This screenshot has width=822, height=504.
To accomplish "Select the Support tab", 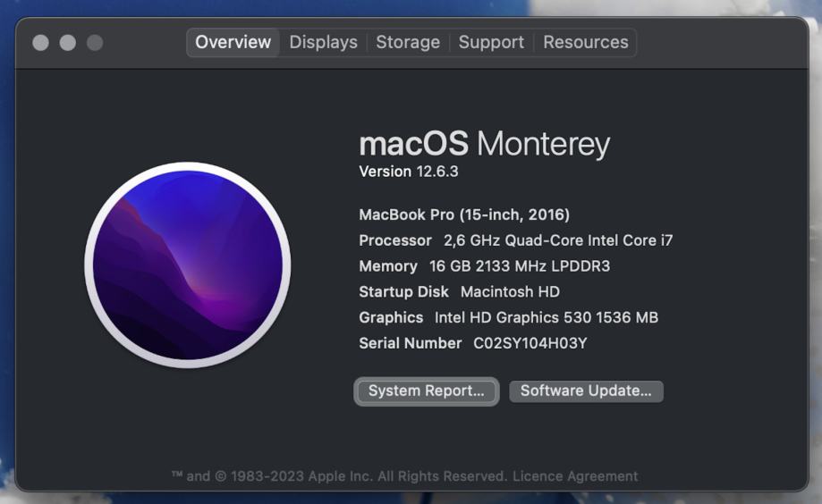I will pos(491,42).
